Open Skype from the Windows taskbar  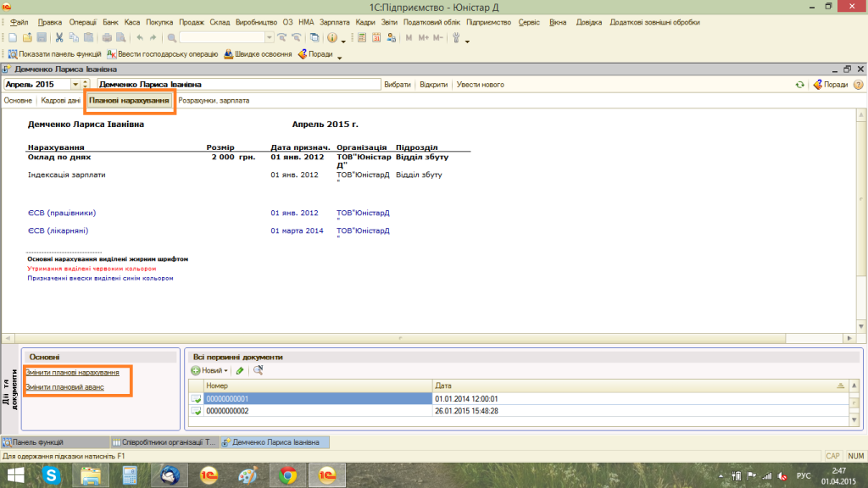point(52,475)
